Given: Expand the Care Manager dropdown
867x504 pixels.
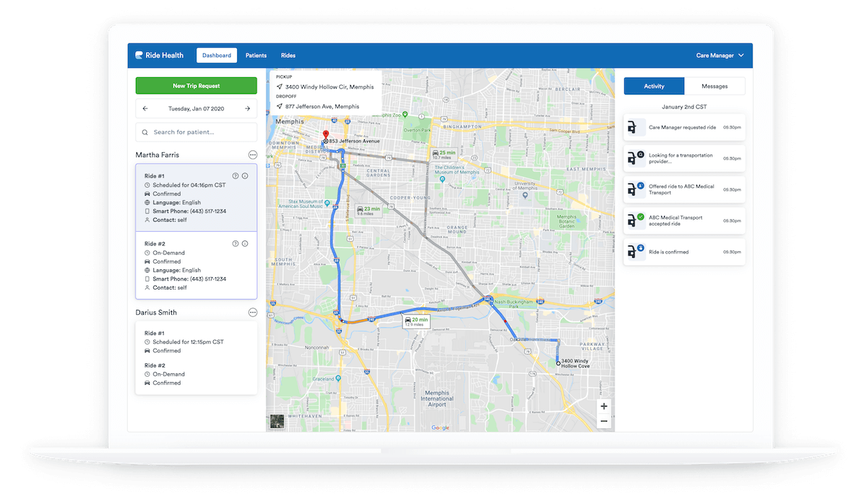Looking at the screenshot, I should (720, 56).
